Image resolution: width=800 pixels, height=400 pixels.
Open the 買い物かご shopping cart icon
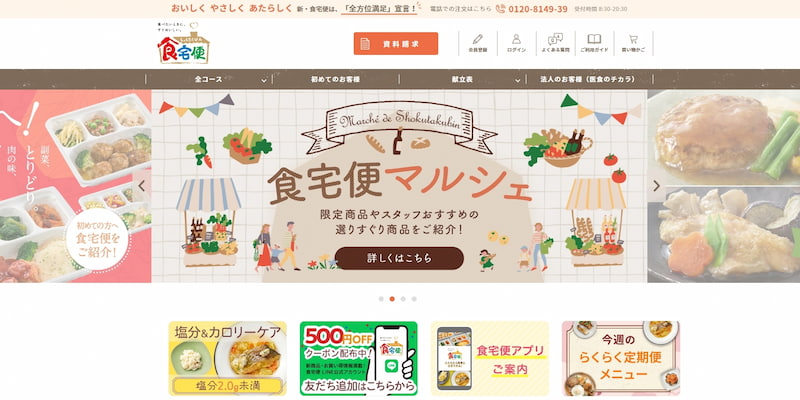(633, 39)
